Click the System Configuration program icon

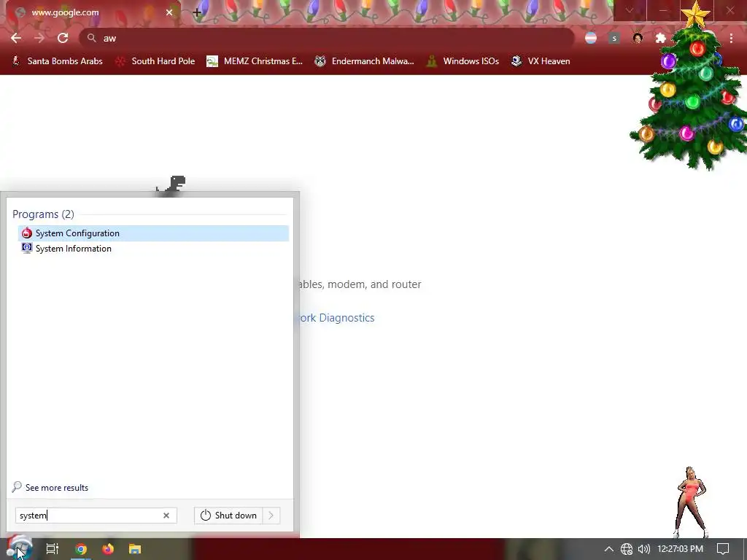(27, 233)
